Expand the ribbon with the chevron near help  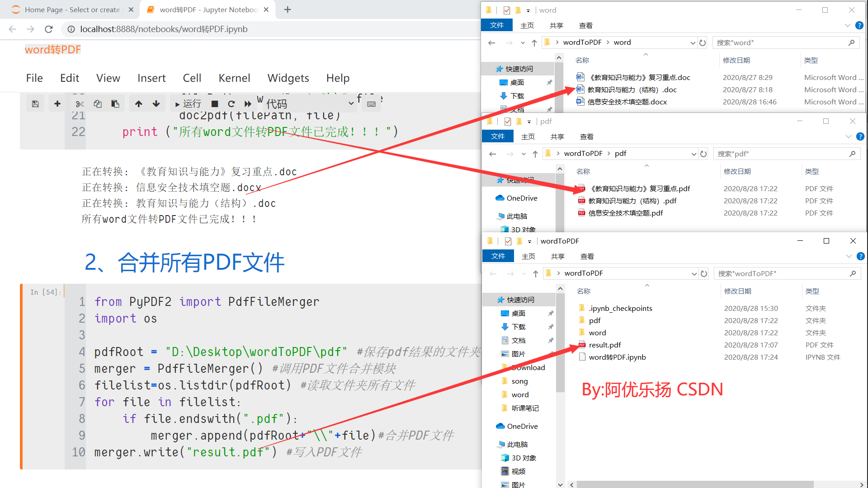849,256
